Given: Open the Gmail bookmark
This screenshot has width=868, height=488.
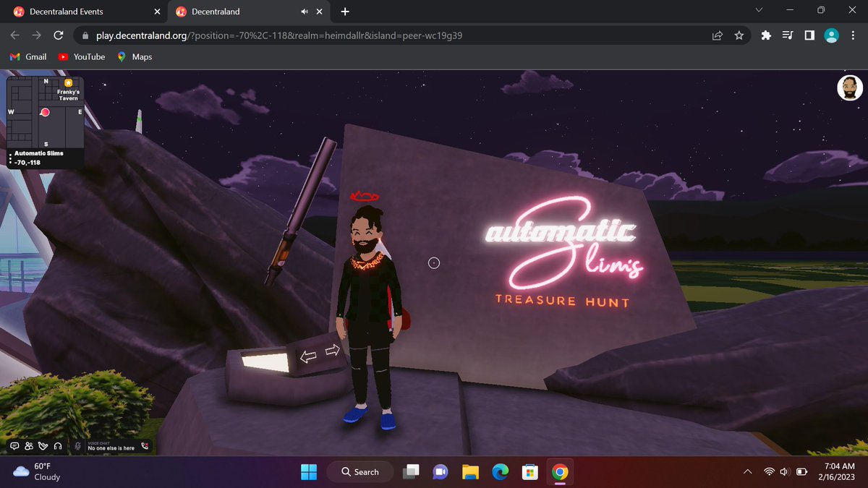Looking at the screenshot, I should (x=28, y=56).
